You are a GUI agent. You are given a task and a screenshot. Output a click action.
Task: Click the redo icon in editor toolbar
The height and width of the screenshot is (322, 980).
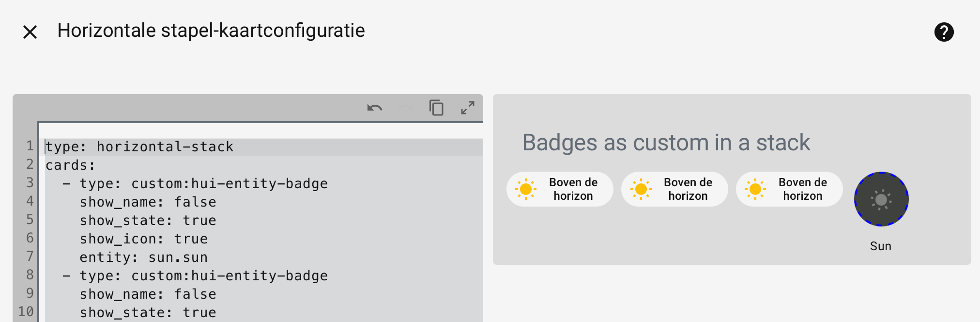pos(406,108)
